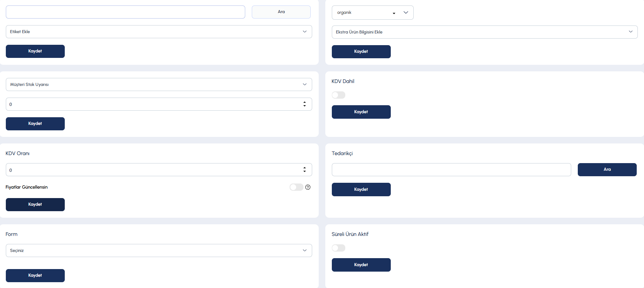Click Kaydet under the KDV Dahil toggle

361,112
